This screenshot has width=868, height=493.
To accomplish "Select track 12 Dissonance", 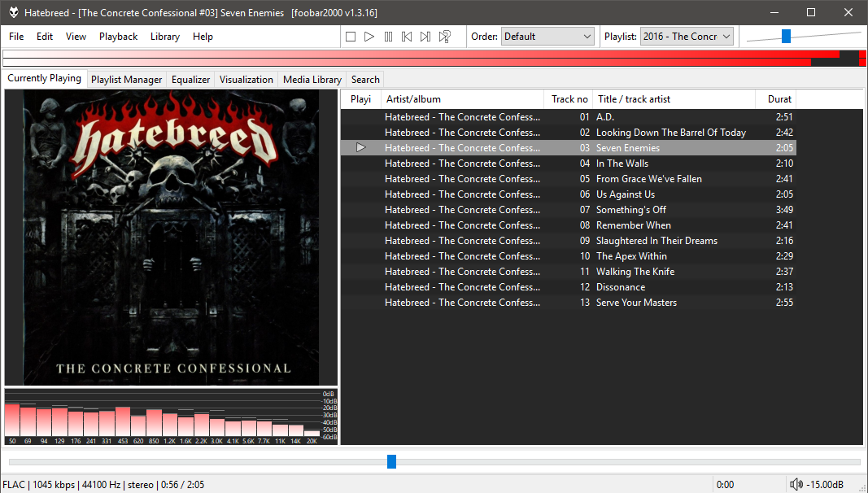I will (569, 287).
